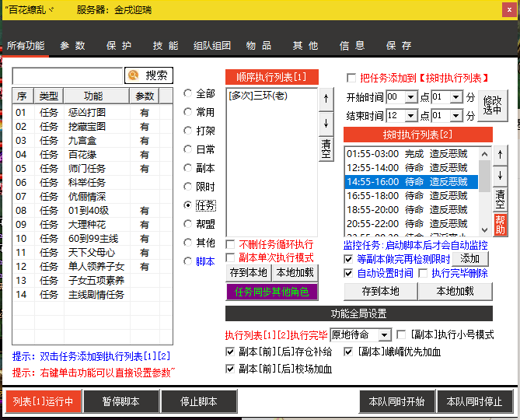Select the 大理种花 task row
This screenshot has width=520, height=420.
pos(92,225)
